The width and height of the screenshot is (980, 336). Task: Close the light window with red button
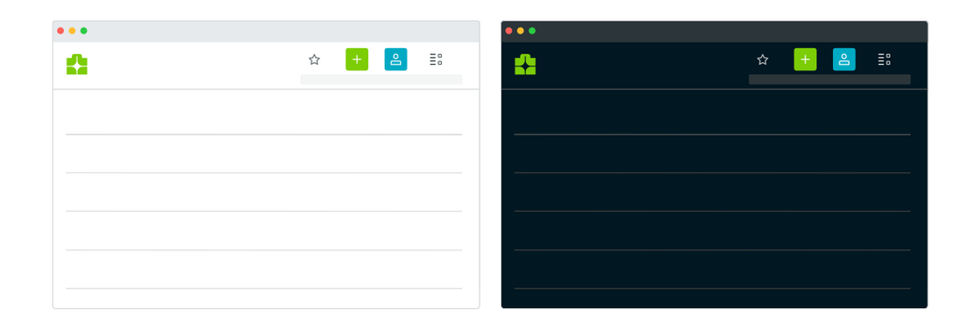click(60, 31)
